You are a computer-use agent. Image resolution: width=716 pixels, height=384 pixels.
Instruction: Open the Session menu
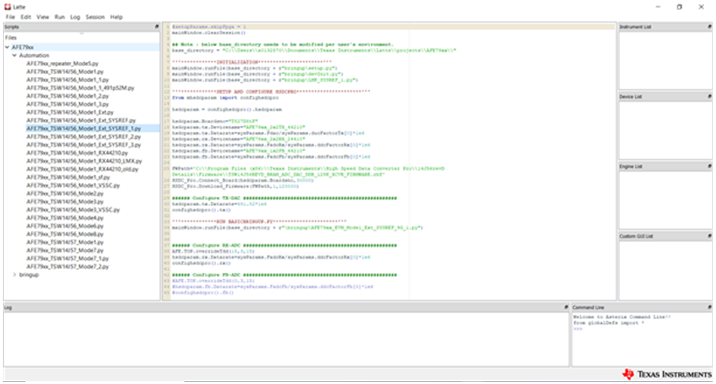point(95,17)
